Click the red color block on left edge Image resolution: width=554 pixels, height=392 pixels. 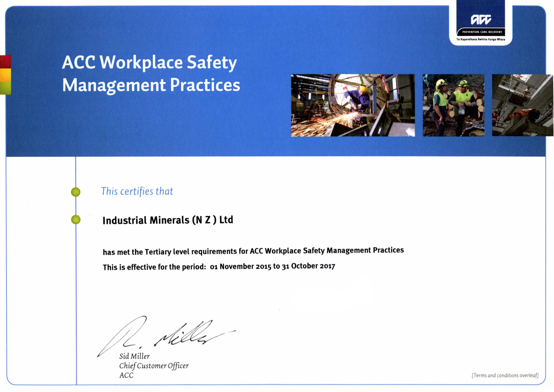[5, 62]
